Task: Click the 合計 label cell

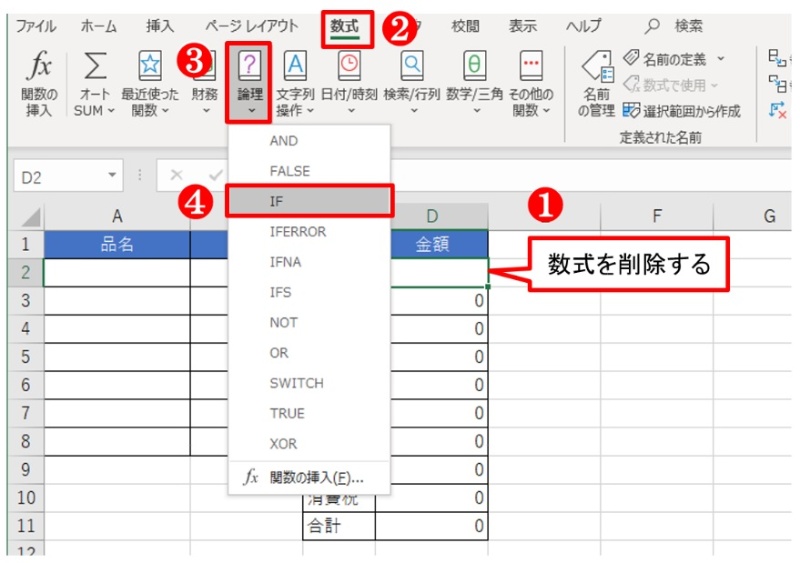Action: [339, 525]
